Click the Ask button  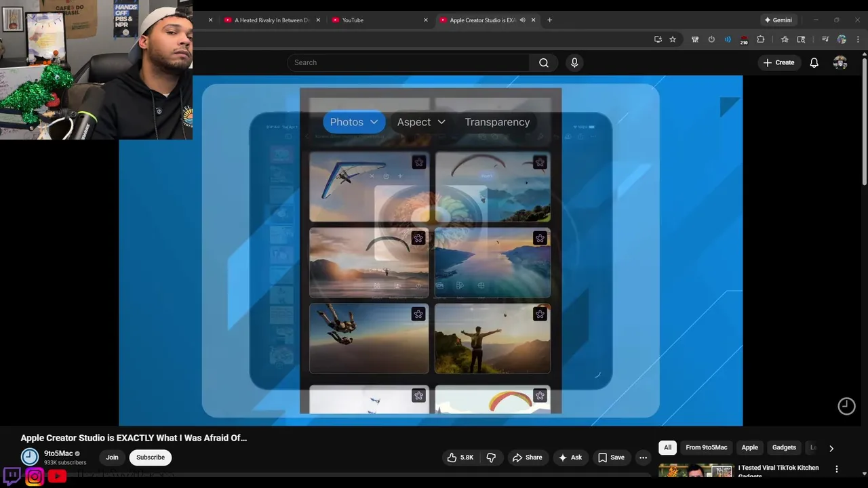coord(570,457)
